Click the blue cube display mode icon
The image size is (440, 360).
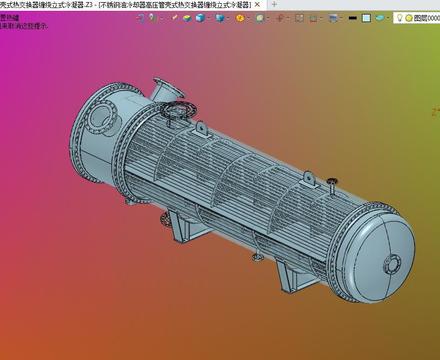coord(200,18)
